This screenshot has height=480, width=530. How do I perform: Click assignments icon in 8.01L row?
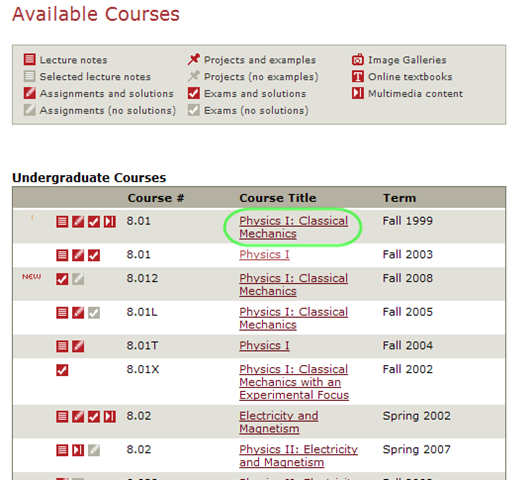[x=78, y=313]
